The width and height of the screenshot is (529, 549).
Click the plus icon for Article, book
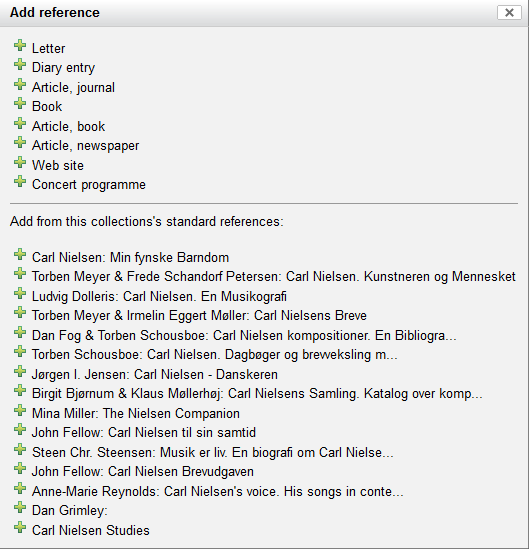[x=20, y=123]
